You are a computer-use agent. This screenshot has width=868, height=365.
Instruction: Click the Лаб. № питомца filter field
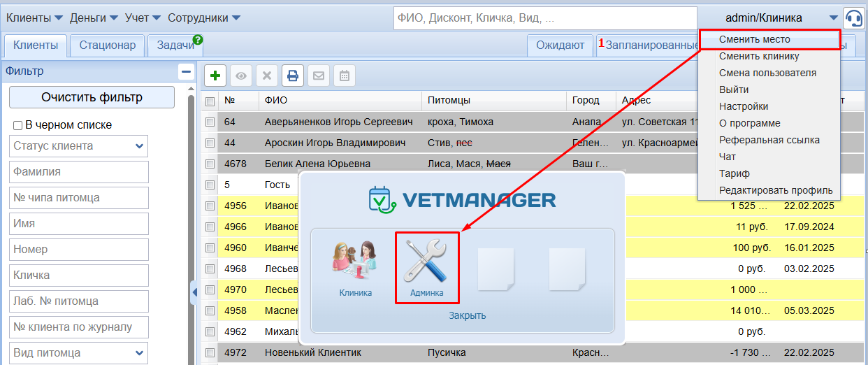(x=79, y=301)
